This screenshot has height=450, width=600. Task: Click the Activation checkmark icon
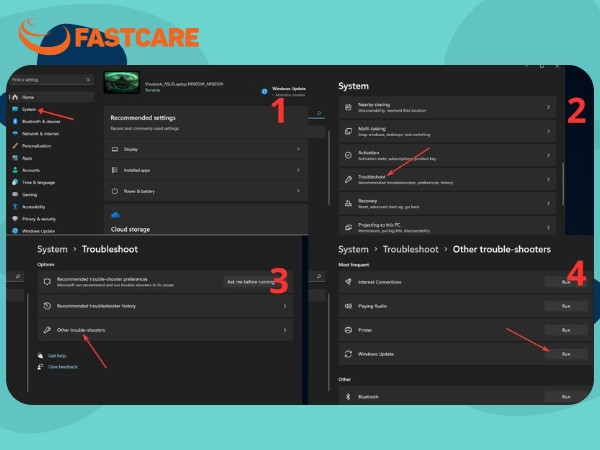(348, 155)
